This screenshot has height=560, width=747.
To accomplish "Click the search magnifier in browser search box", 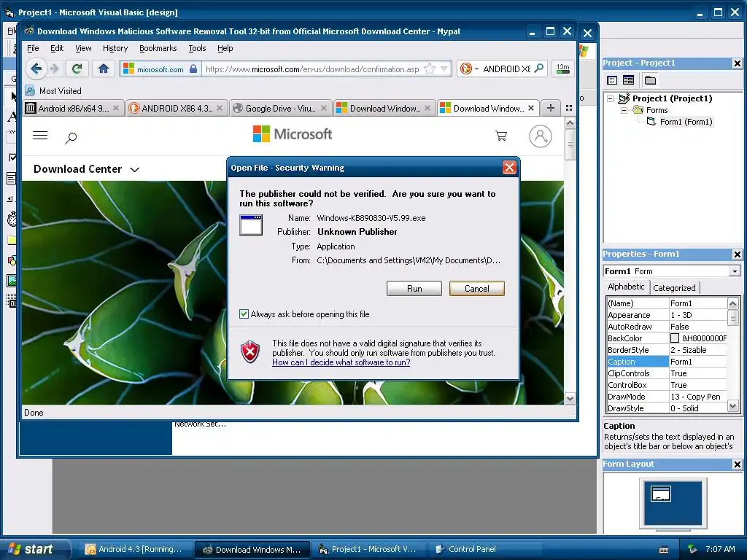I will 539,69.
